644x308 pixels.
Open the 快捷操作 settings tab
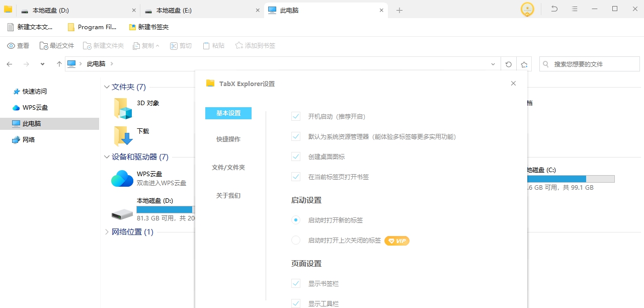(x=228, y=139)
